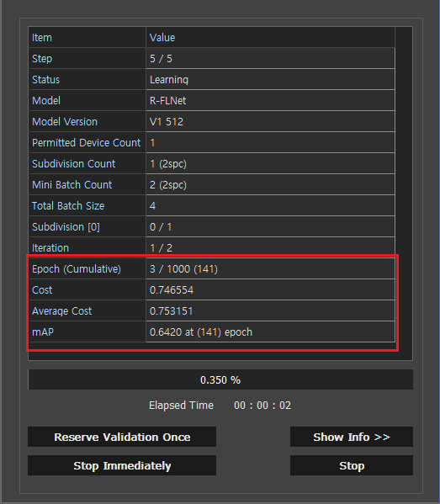This screenshot has width=440, height=504.
Task: Click the Model Version label cell
Action: coord(87,121)
